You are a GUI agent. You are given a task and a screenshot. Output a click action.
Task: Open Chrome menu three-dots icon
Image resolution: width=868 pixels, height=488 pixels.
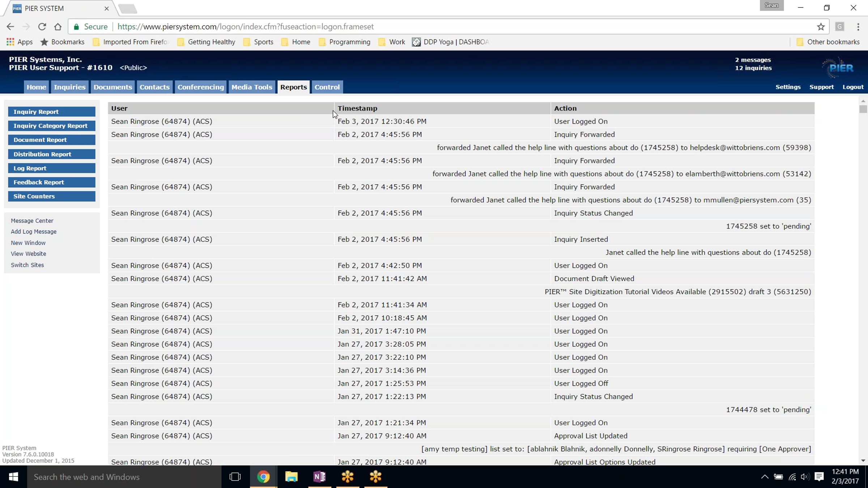pyautogui.click(x=858, y=26)
